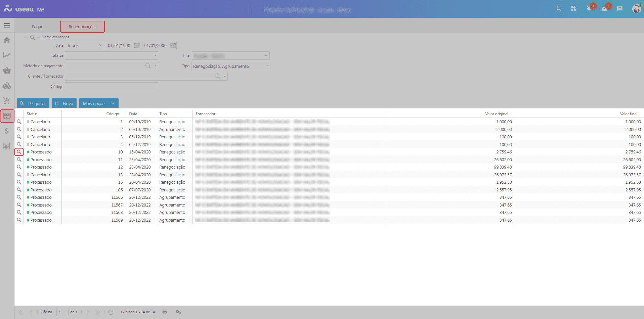
Task: Click the Novo button
Action: [65, 103]
